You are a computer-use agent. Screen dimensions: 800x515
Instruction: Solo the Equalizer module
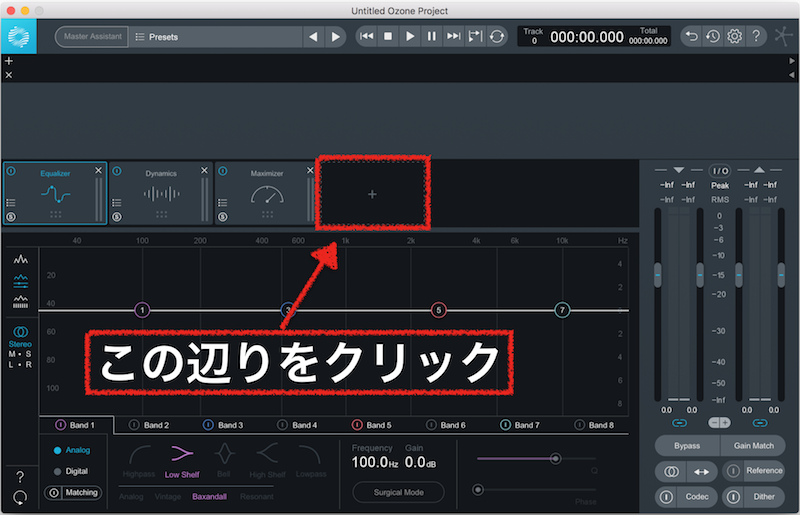pyautogui.click(x=11, y=217)
